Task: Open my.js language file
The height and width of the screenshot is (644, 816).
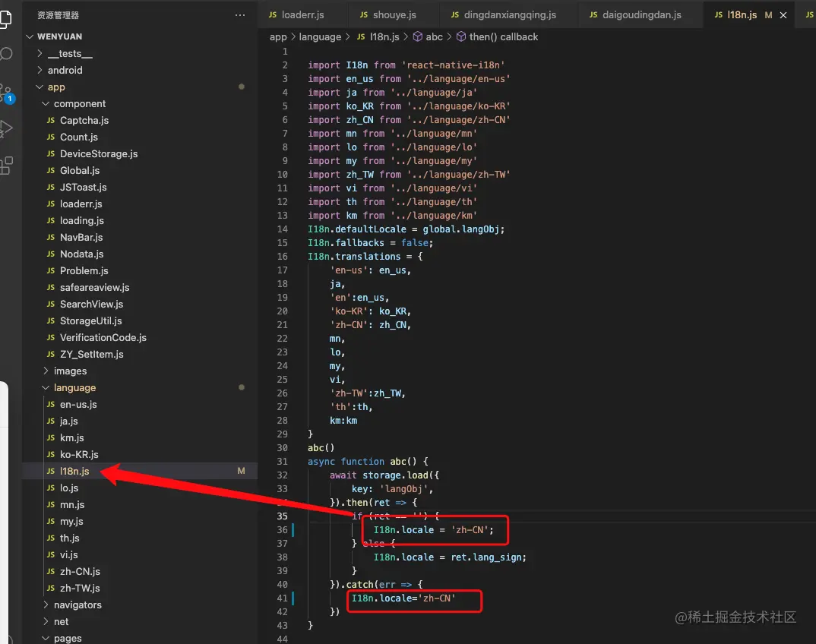Action: coord(71,521)
